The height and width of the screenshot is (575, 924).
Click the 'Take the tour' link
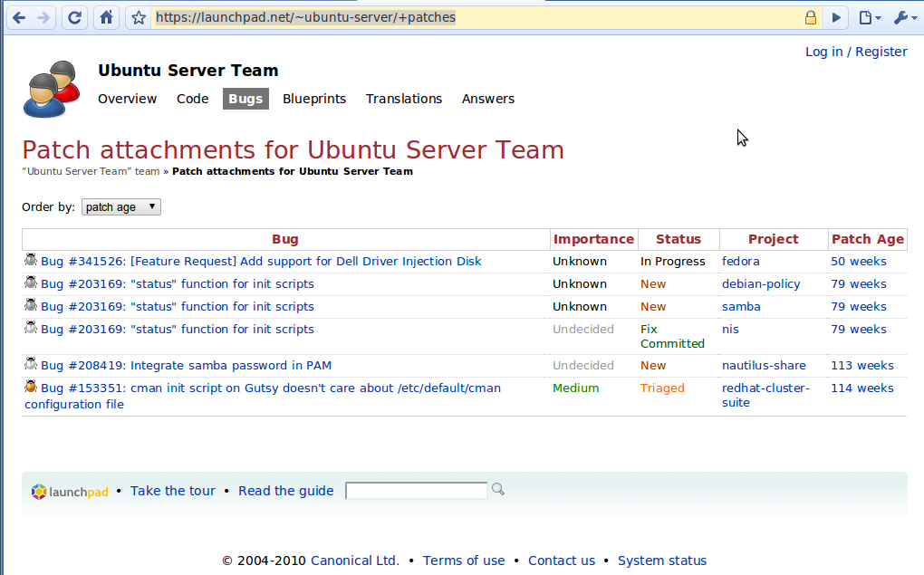point(173,491)
